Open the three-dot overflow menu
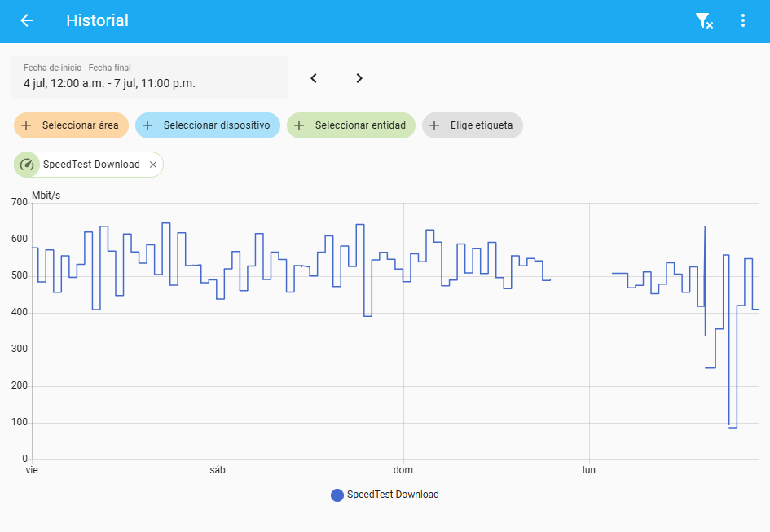 point(742,21)
